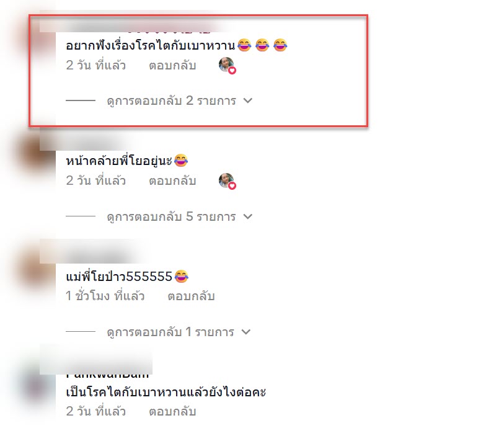This screenshot has width=504, height=436.
Task: Click comment text เป็นโรคไตกับเบาหวานแล้วยังไงต่อคะ
Action: pyautogui.click(x=166, y=392)
